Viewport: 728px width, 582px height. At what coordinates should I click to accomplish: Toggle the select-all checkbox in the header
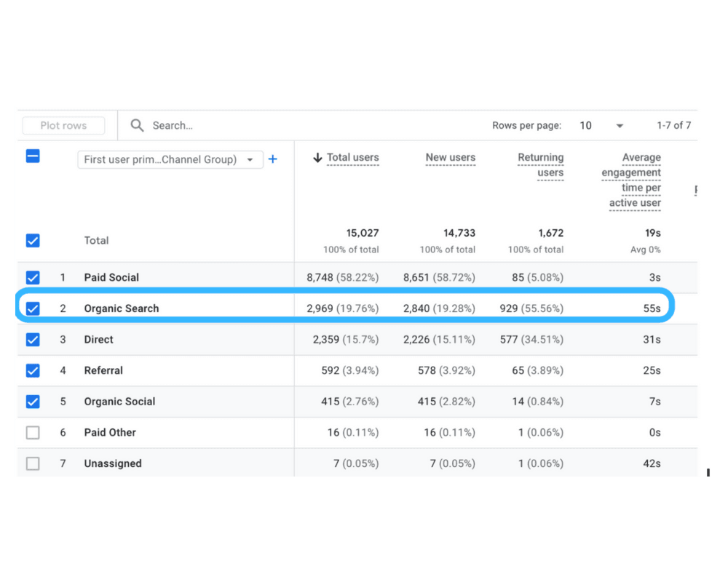point(33,156)
